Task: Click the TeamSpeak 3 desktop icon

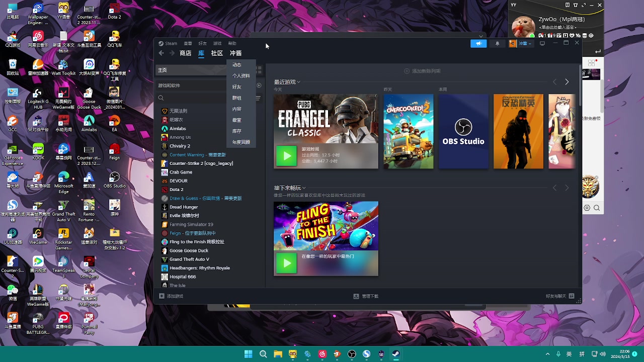Action: [63, 267]
